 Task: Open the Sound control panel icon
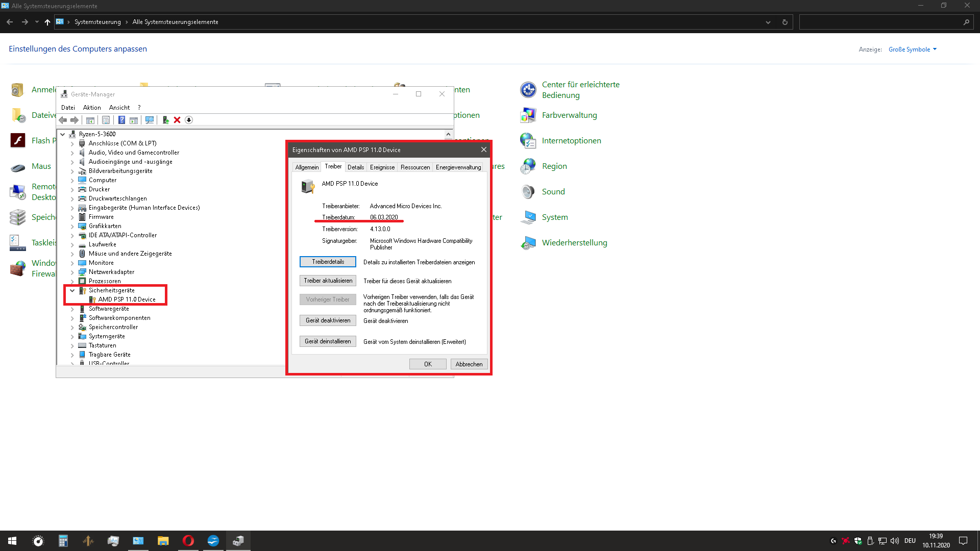(529, 191)
